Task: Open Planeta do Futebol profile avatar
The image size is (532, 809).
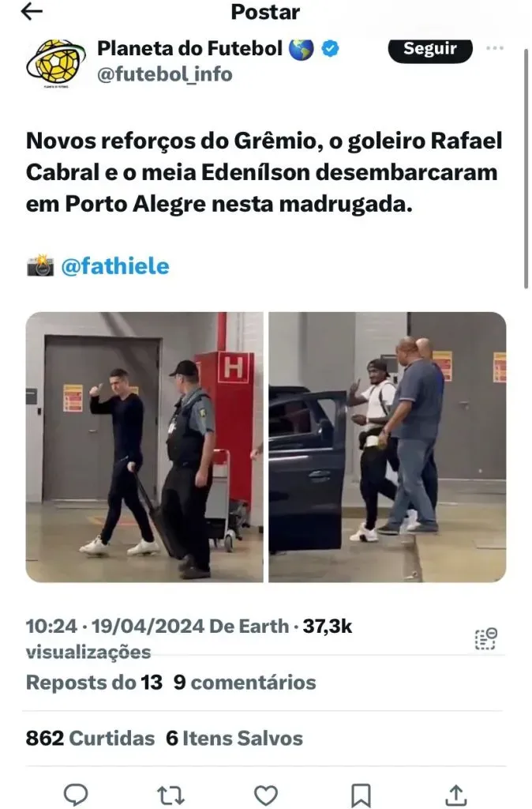Action: coord(56,62)
